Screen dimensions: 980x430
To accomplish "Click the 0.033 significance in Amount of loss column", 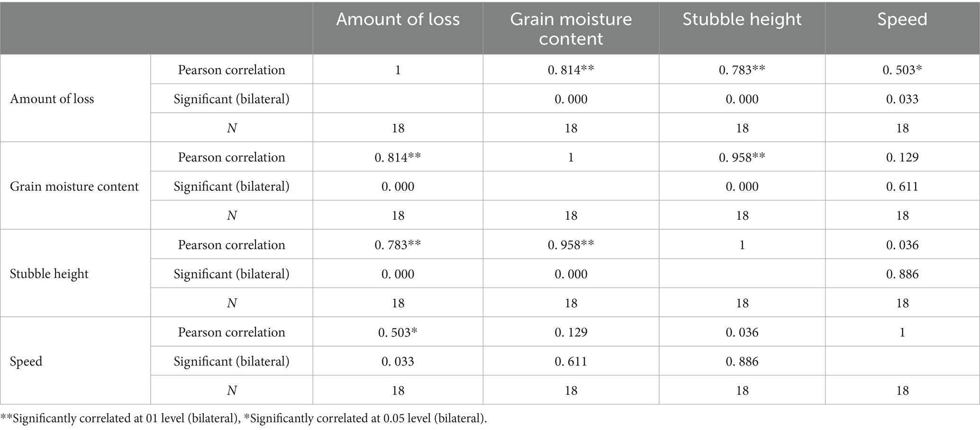I will tap(398, 361).
